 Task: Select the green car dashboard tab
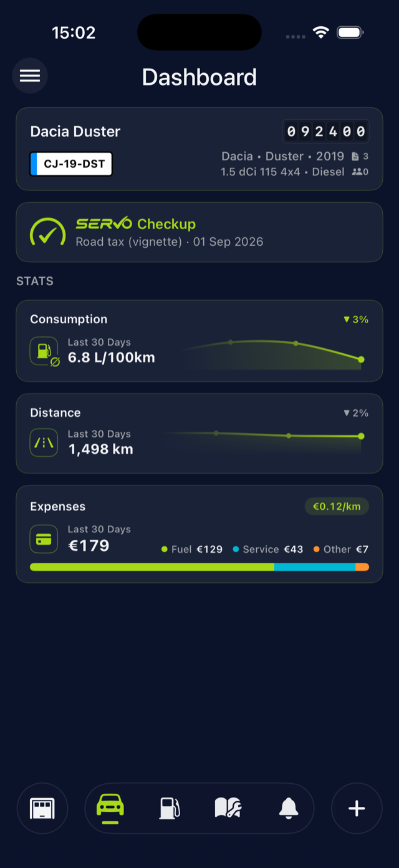(x=110, y=807)
